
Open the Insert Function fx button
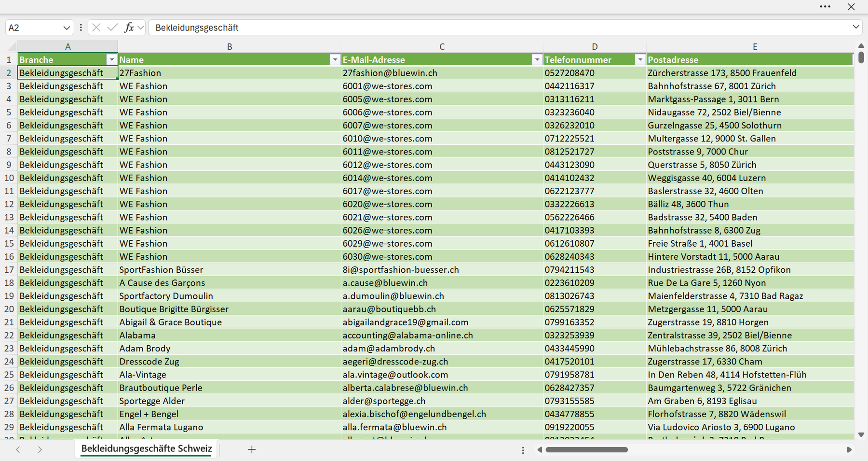[129, 28]
